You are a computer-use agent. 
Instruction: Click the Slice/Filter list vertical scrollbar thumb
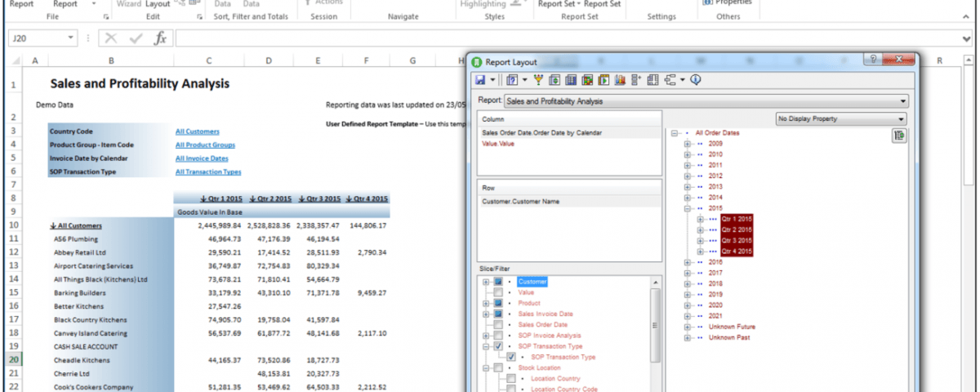[x=656, y=323]
